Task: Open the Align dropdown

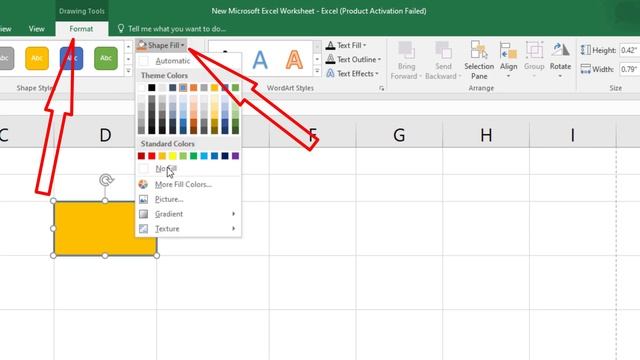Action: tap(509, 60)
